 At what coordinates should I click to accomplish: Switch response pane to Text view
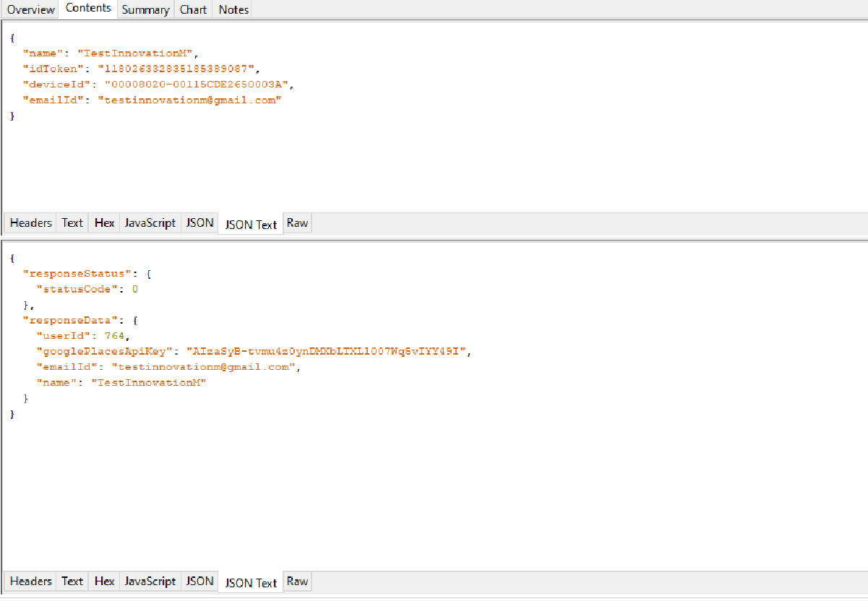point(72,581)
